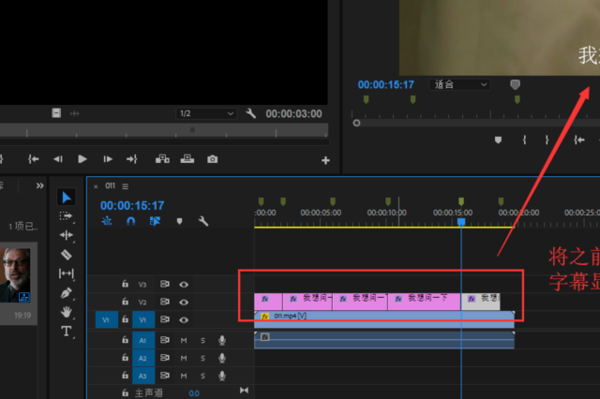Mute track A1
The height and width of the screenshot is (399, 600).
(184, 340)
